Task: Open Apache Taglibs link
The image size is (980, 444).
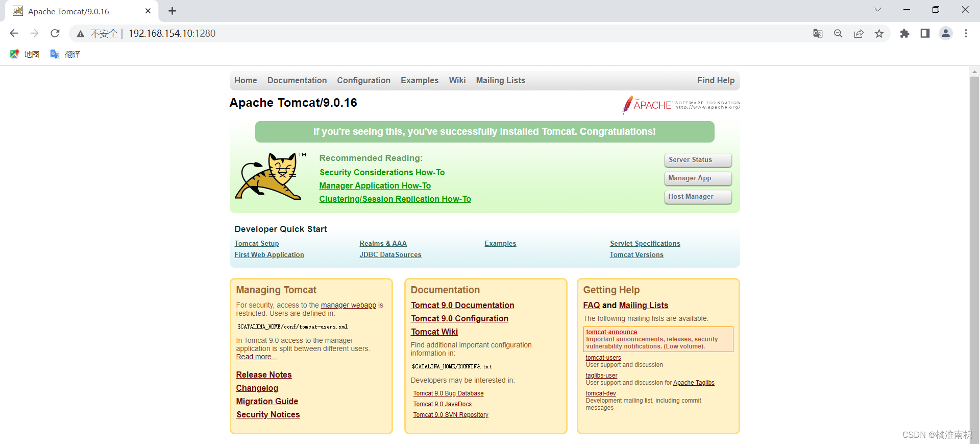Action: (x=694, y=383)
